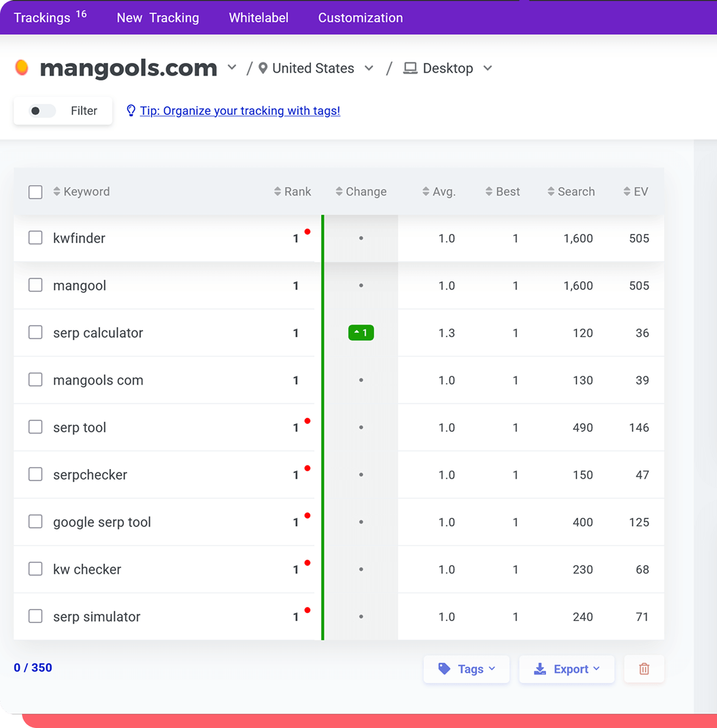The height and width of the screenshot is (728, 717).
Task: Click the green +1 change badge for serp calculator
Action: [x=360, y=332]
